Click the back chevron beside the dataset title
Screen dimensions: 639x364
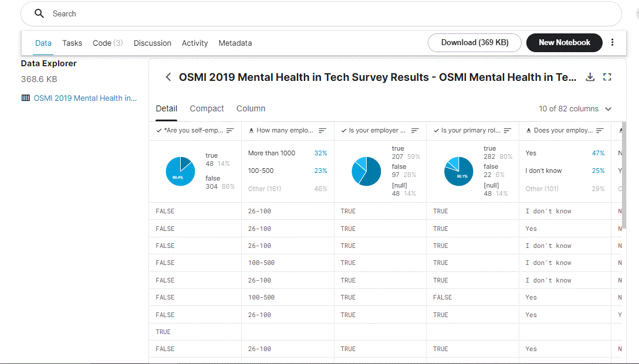[x=168, y=77]
